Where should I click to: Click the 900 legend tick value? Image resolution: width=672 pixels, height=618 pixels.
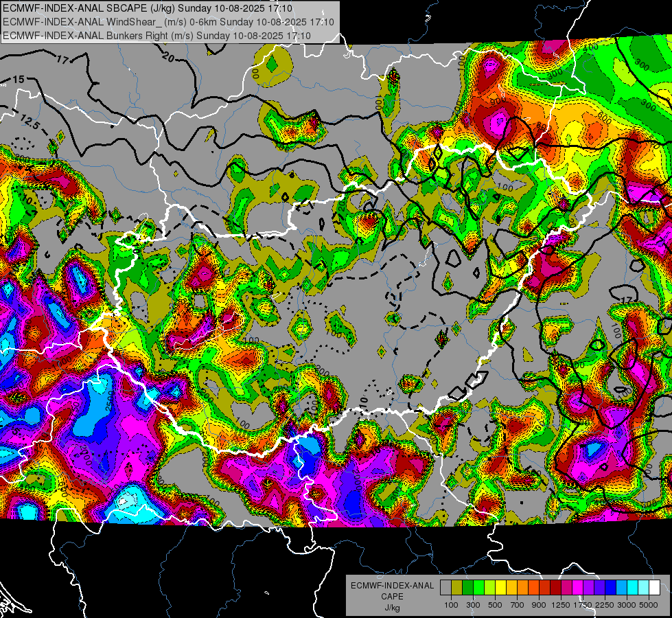539,605
